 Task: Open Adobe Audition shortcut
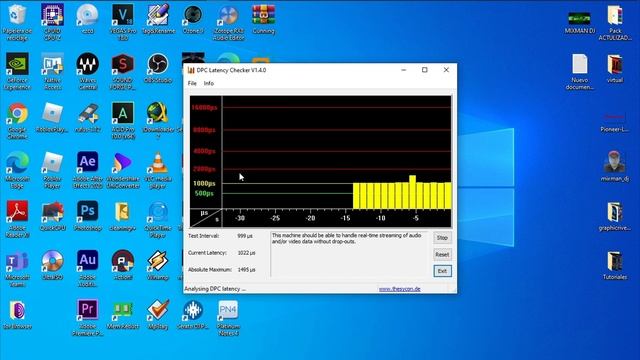pyautogui.click(x=87, y=269)
